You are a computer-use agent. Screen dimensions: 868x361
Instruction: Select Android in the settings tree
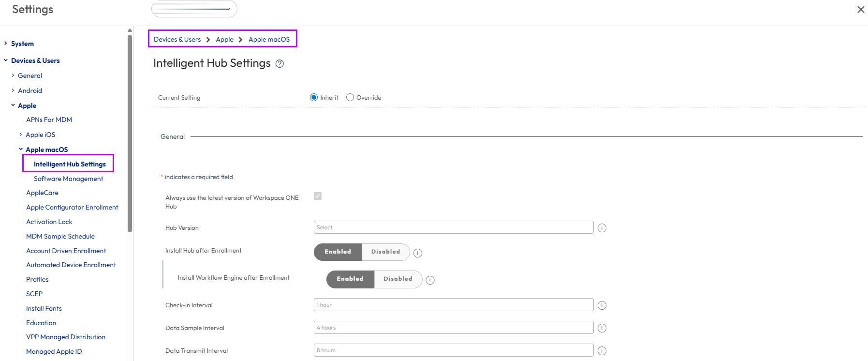[30, 90]
